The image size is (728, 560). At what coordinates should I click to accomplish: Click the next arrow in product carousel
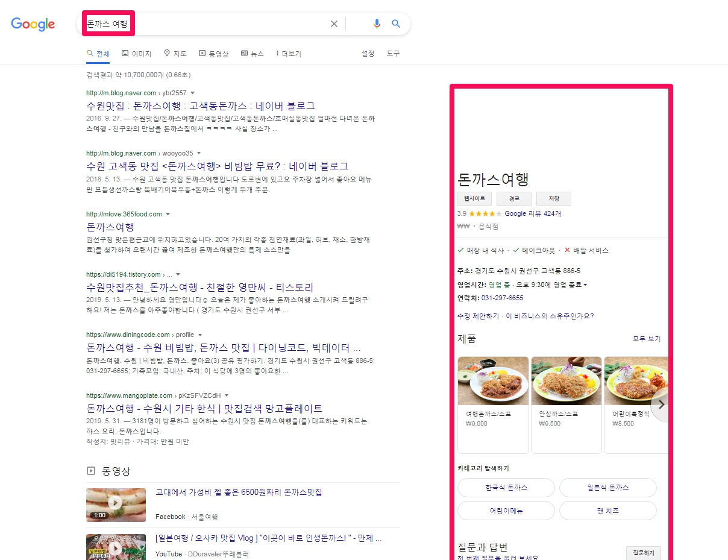pyautogui.click(x=661, y=404)
